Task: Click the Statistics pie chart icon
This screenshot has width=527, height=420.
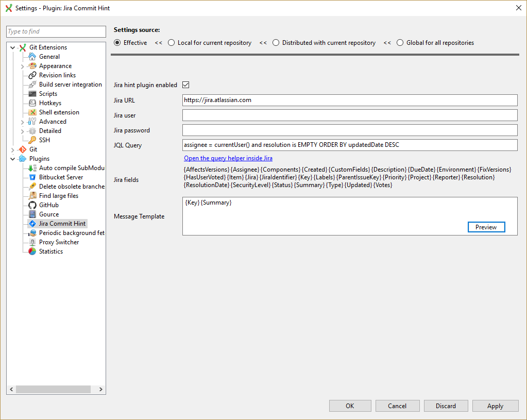Action: coord(32,251)
